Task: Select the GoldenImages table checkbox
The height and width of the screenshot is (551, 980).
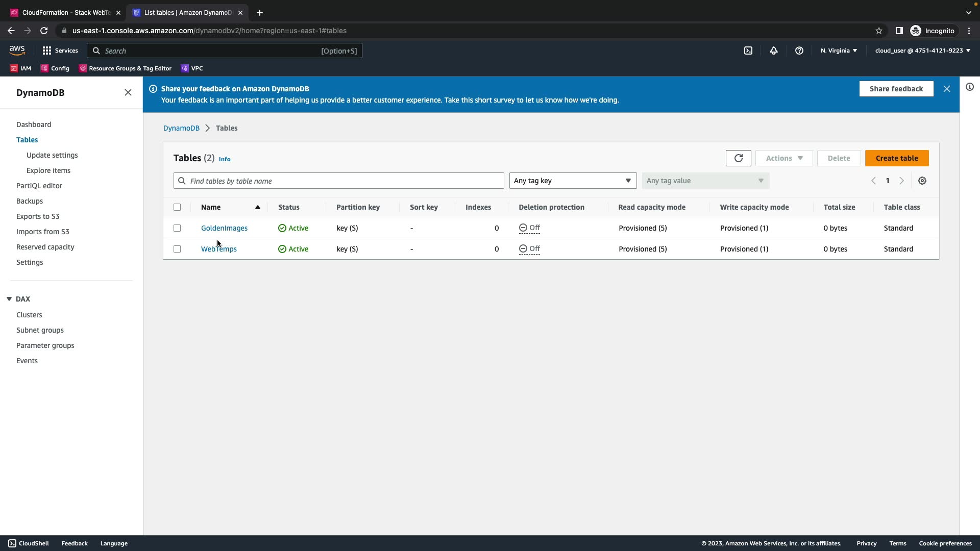Action: 177,228
